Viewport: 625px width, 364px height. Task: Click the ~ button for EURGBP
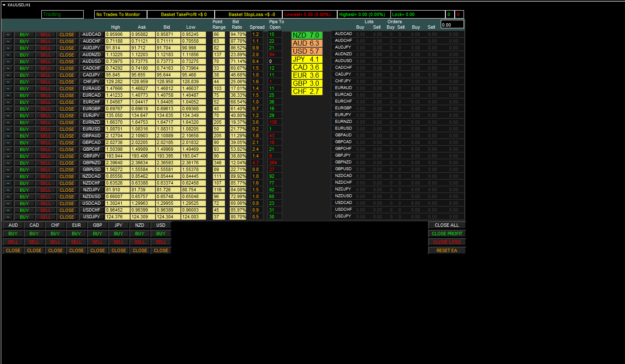8,109
